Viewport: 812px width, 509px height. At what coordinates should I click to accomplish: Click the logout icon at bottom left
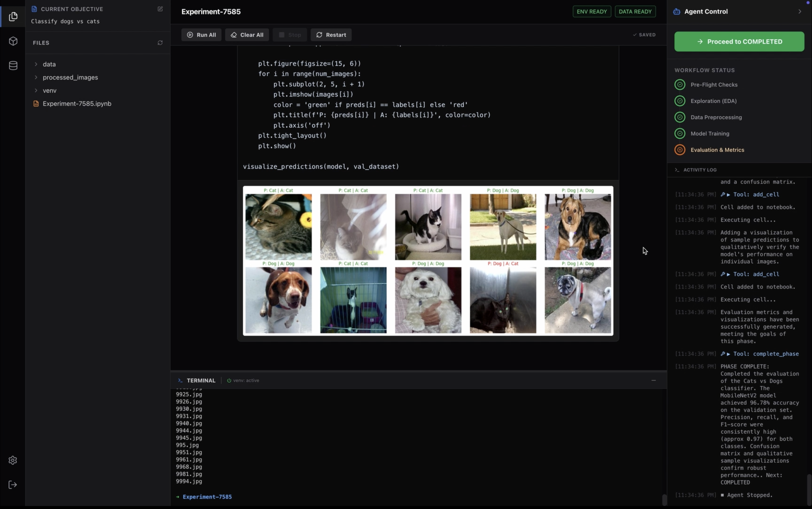[x=13, y=485]
